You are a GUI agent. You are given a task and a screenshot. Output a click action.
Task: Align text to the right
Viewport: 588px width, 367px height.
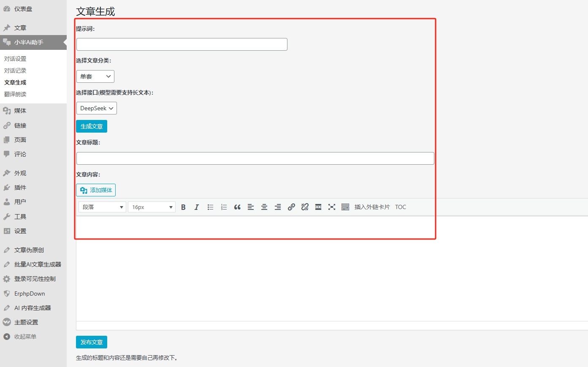[x=278, y=207]
